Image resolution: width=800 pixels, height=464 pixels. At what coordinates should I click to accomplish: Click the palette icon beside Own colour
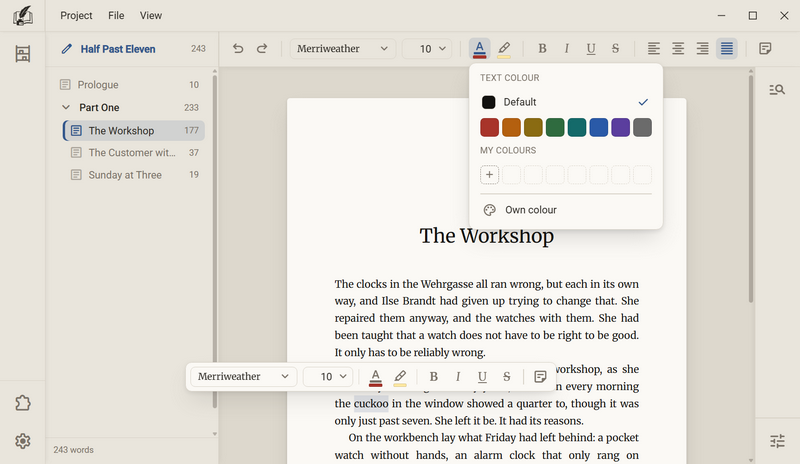(x=489, y=210)
